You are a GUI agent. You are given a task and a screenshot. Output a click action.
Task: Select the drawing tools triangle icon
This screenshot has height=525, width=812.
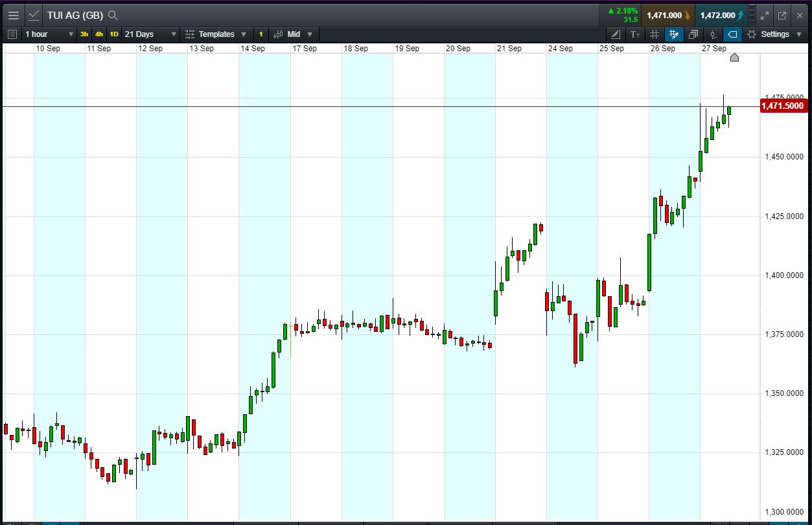coord(616,34)
